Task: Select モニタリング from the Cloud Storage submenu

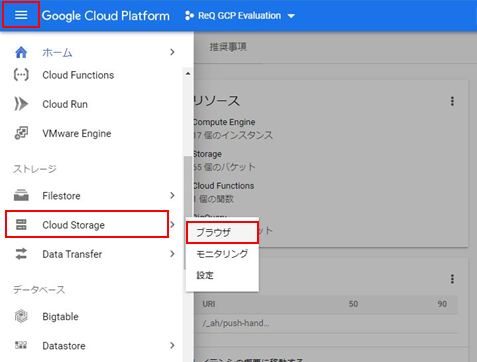Action: [222, 254]
